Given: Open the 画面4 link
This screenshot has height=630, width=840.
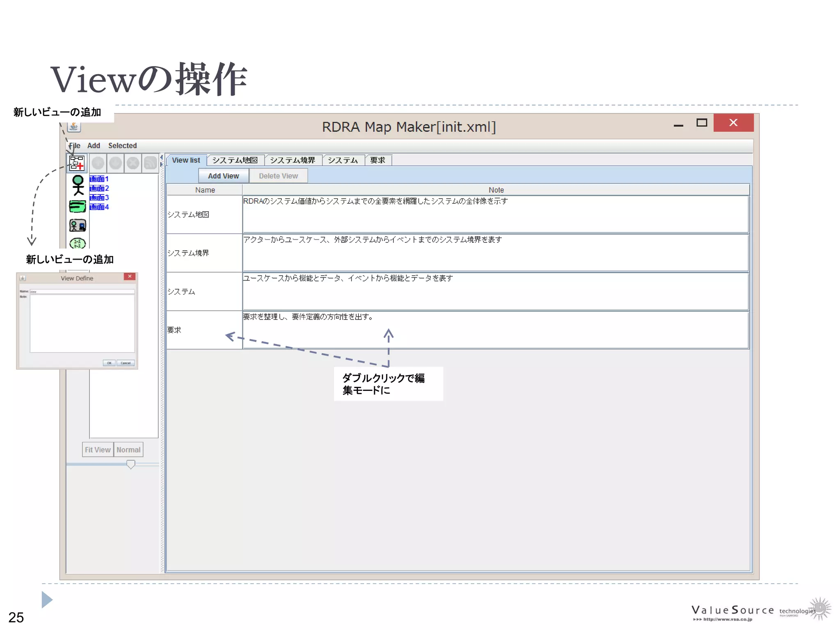Looking at the screenshot, I should click(99, 207).
